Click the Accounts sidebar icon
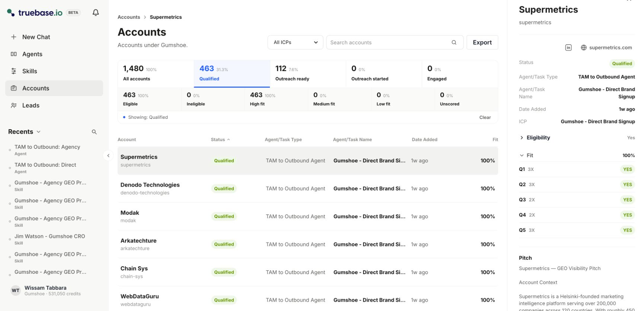The image size is (644, 311). click(x=14, y=88)
